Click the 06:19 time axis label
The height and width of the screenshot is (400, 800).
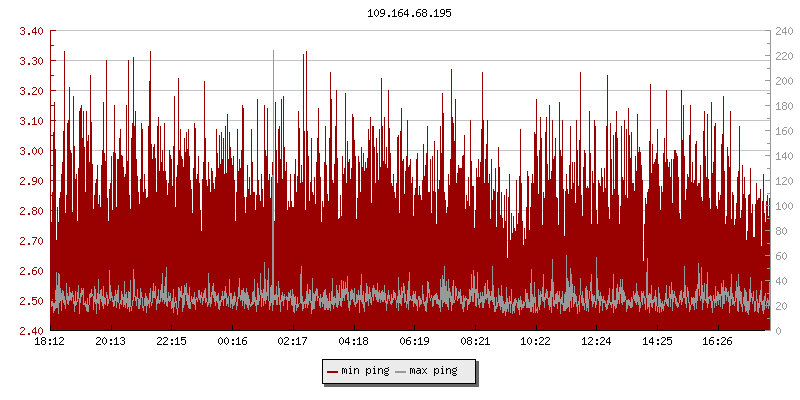415,342
